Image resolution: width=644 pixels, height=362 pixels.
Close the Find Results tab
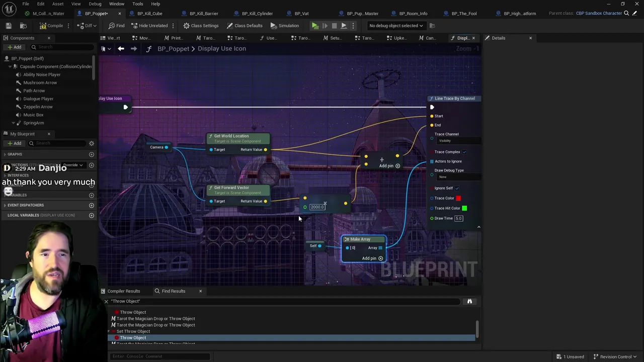(200, 291)
